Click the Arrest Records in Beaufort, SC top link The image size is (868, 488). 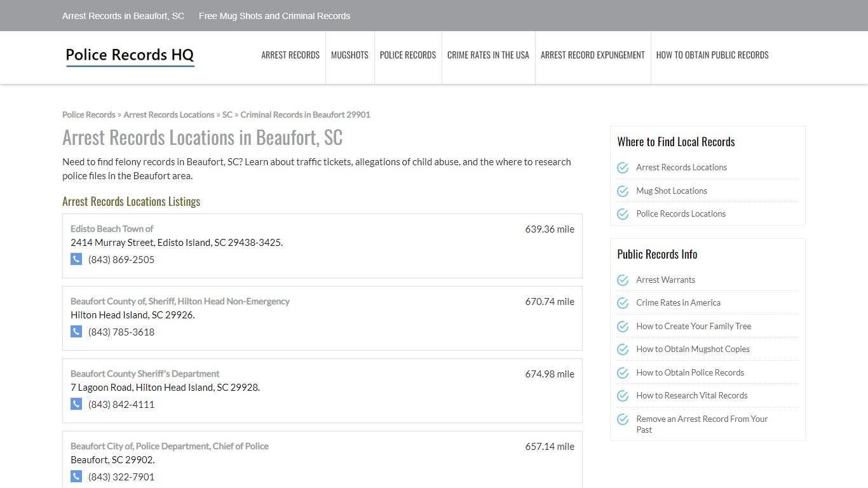[123, 16]
